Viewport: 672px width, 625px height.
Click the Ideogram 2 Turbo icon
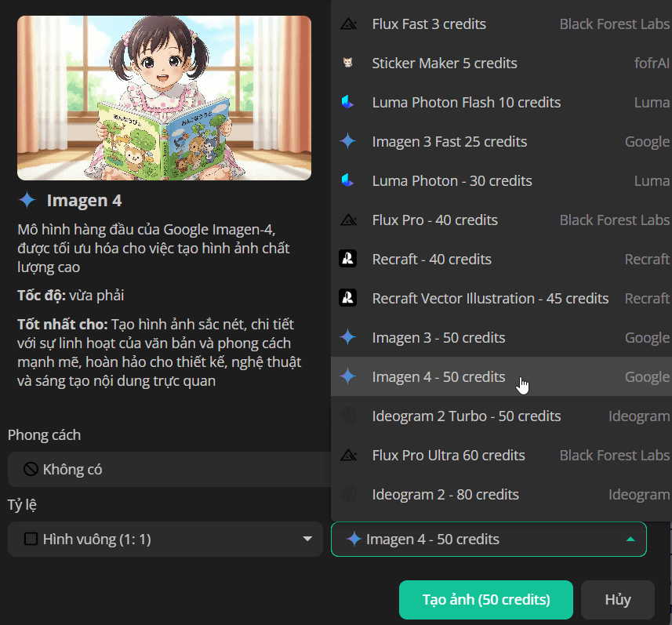pos(348,416)
